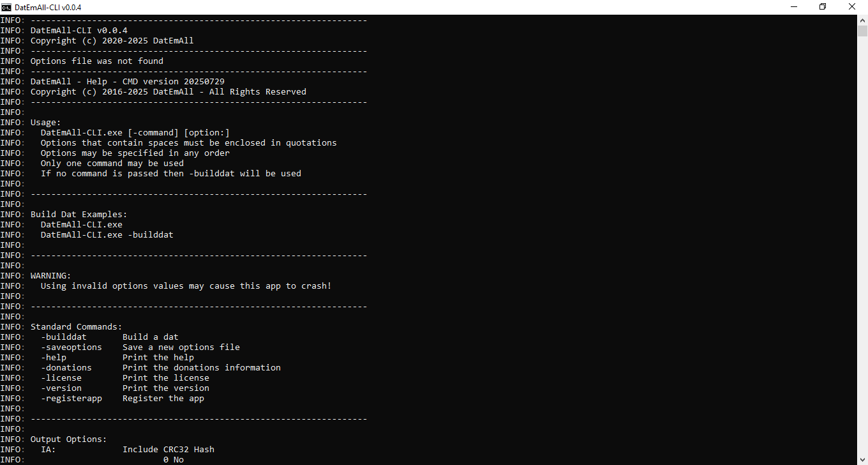The height and width of the screenshot is (465, 868).
Task: Click the DatEmAll-CLI icon in the title bar
Action: (8, 7)
